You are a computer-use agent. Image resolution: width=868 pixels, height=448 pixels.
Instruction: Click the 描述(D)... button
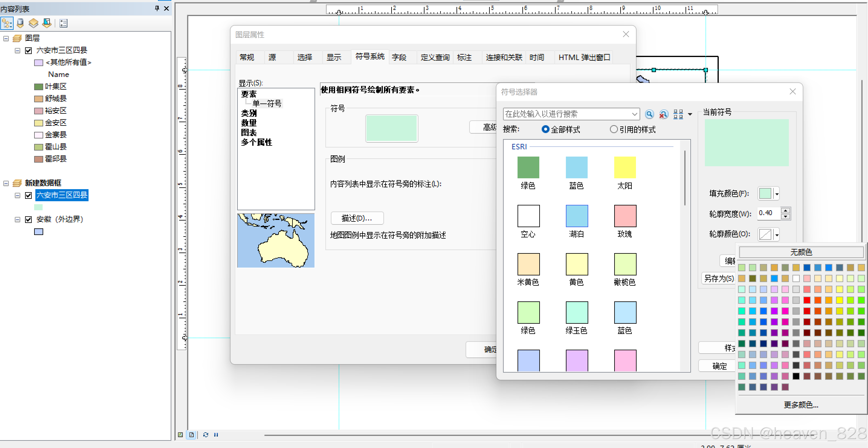[357, 218]
